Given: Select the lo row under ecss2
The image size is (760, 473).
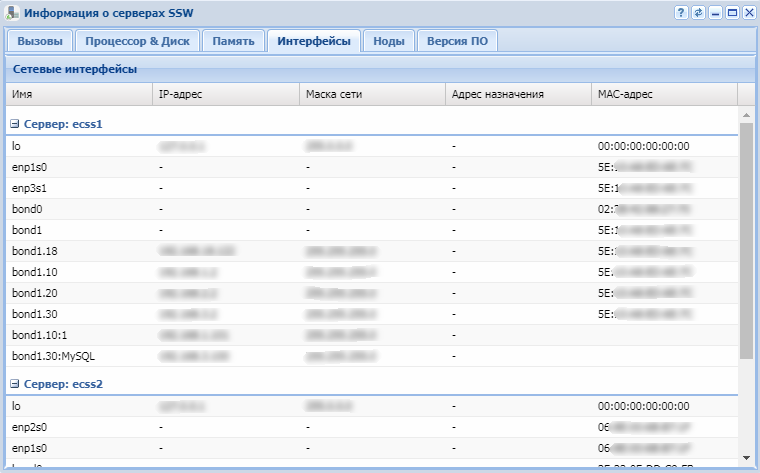Looking at the screenshot, I should (x=372, y=406).
